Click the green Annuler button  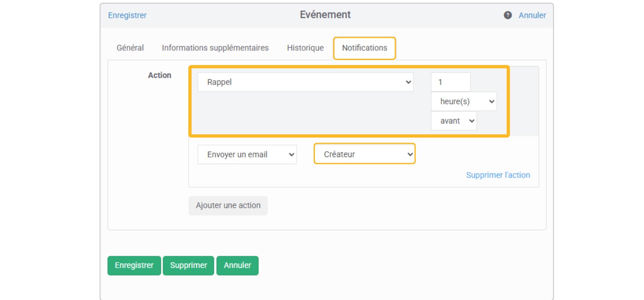click(237, 265)
